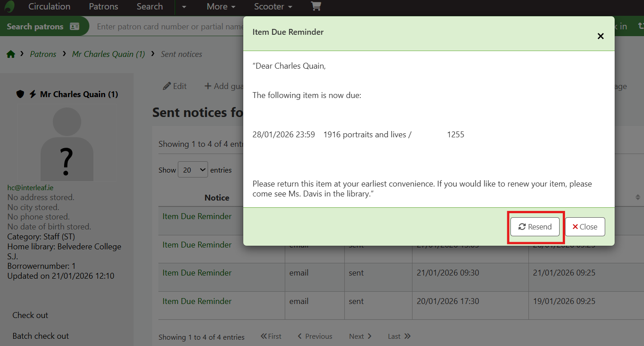The image size is (644, 346).
Task: Open the Mr Charles Quain (1) breadcrumb link
Action: point(109,54)
